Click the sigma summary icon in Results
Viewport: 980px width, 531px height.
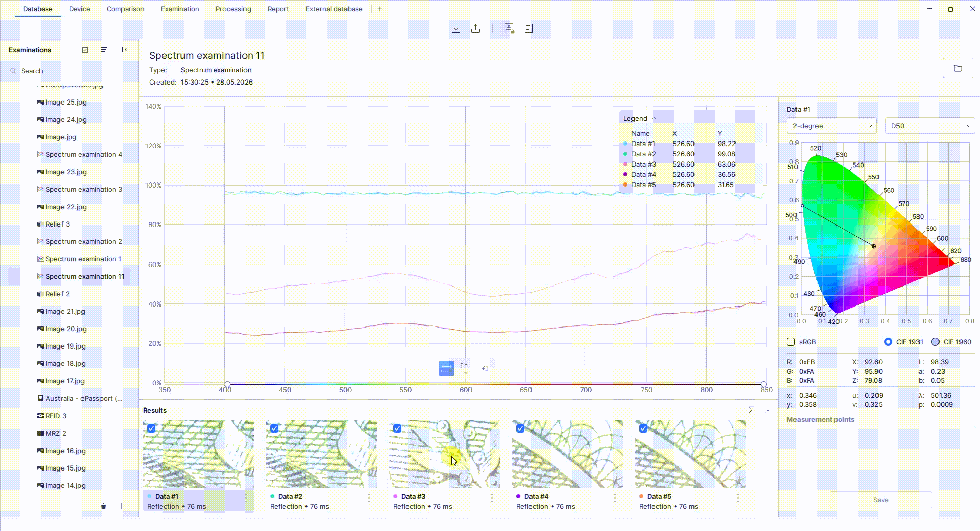coord(751,410)
